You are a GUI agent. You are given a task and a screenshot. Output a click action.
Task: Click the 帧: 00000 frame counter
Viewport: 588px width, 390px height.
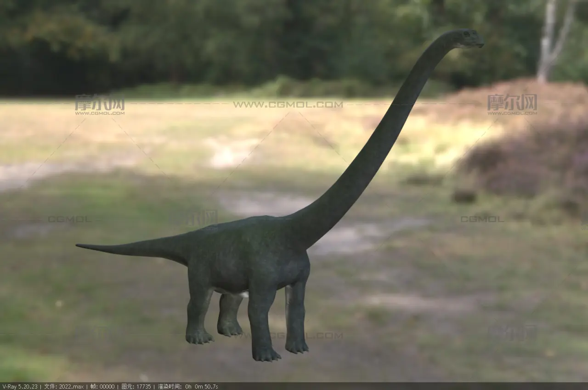point(102,386)
